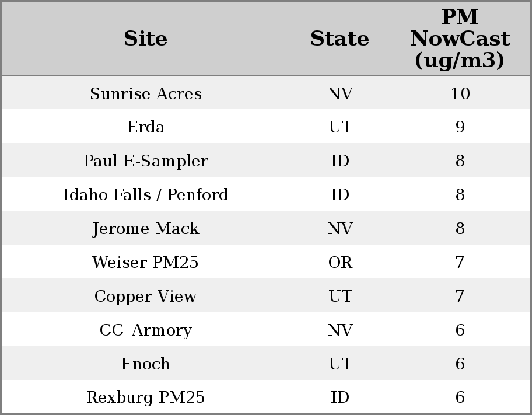Viewport: 532px width, 415px height.
Task: Click UT state cell in Erda row
Action: point(339,127)
